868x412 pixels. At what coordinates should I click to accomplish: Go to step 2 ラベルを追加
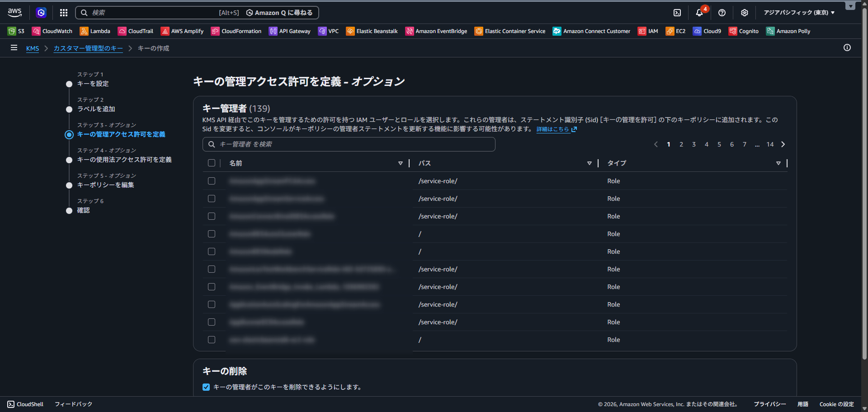pos(96,109)
